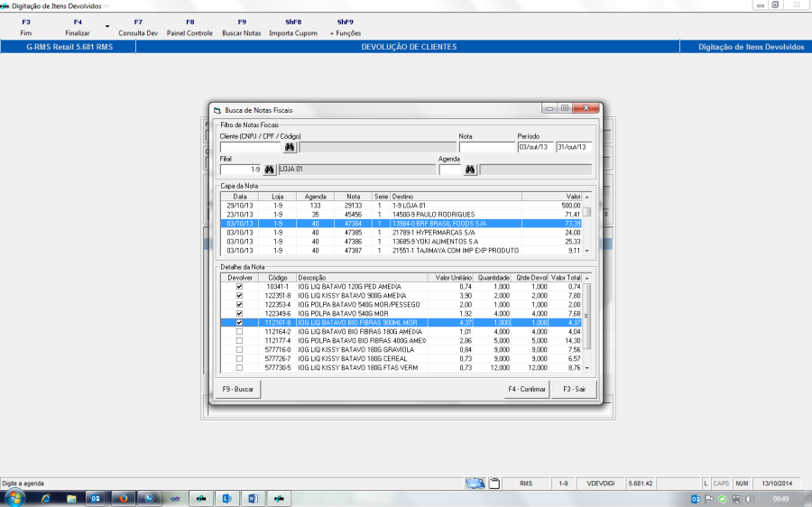Click the Nota input field in filter
812x507 pixels.
point(485,147)
